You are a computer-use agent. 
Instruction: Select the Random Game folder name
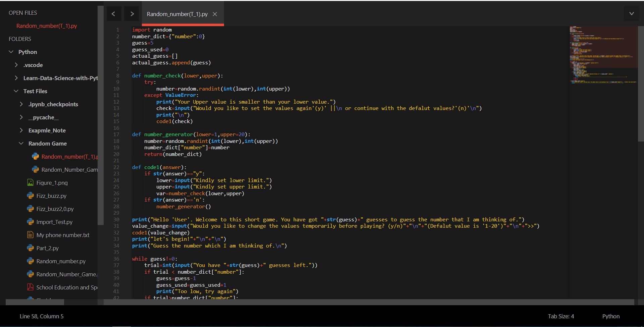[x=47, y=144]
